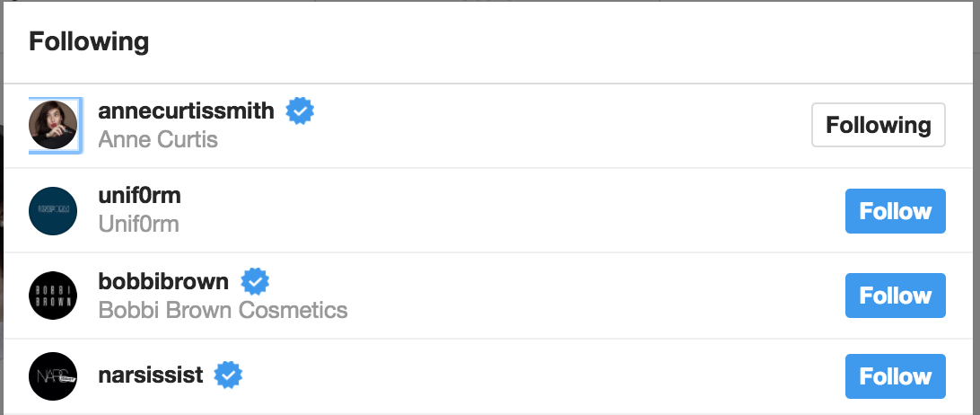
Task: Follow the narsissist account
Action: pyautogui.click(x=895, y=375)
